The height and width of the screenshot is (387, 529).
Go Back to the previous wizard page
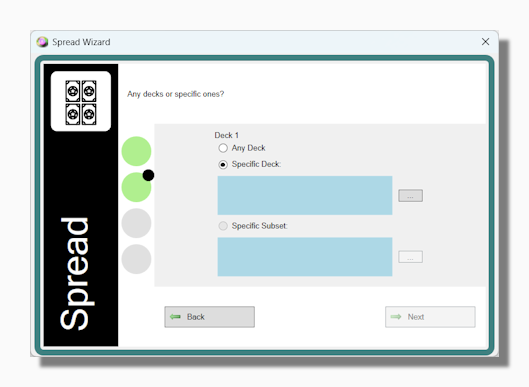pos(210,317)
